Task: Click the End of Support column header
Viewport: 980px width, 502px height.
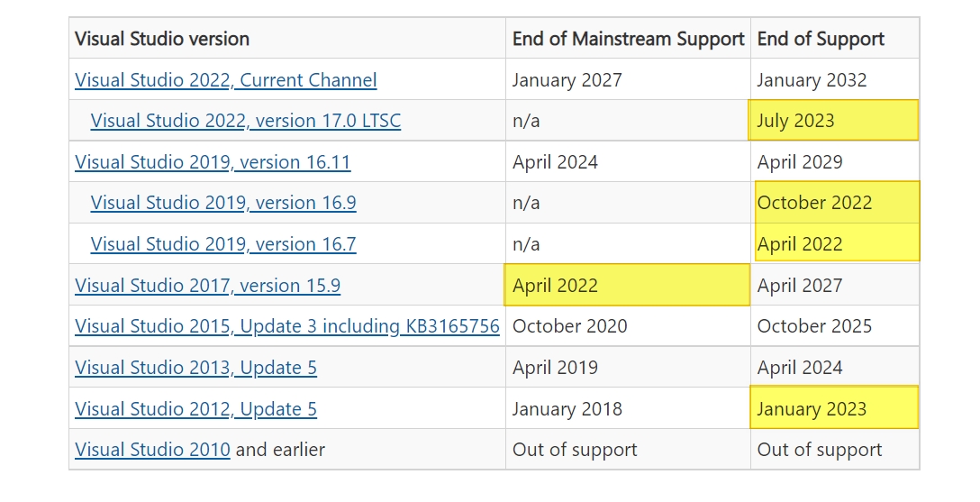Action: pos(821,39)
